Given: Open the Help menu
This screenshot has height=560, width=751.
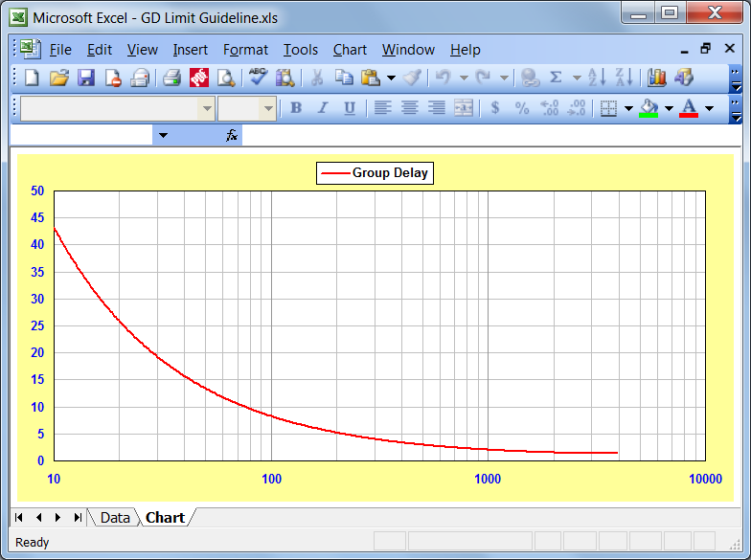Looking at the screenshot, I should pyautogui.click(x=466, y=50).
